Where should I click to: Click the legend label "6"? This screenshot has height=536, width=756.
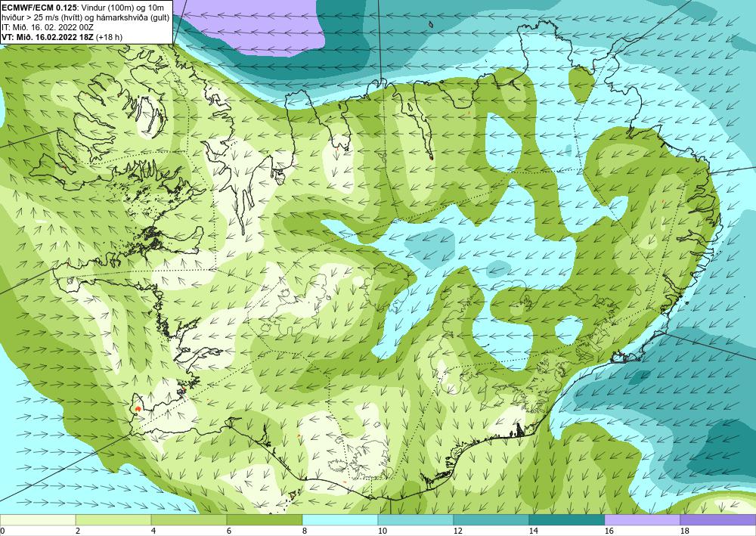point(228,531)
